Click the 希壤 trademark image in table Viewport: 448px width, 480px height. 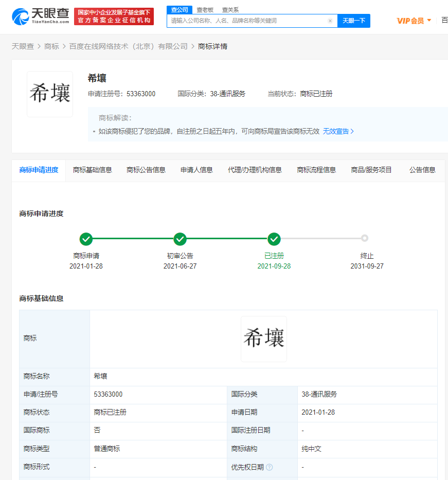[264, 339]
